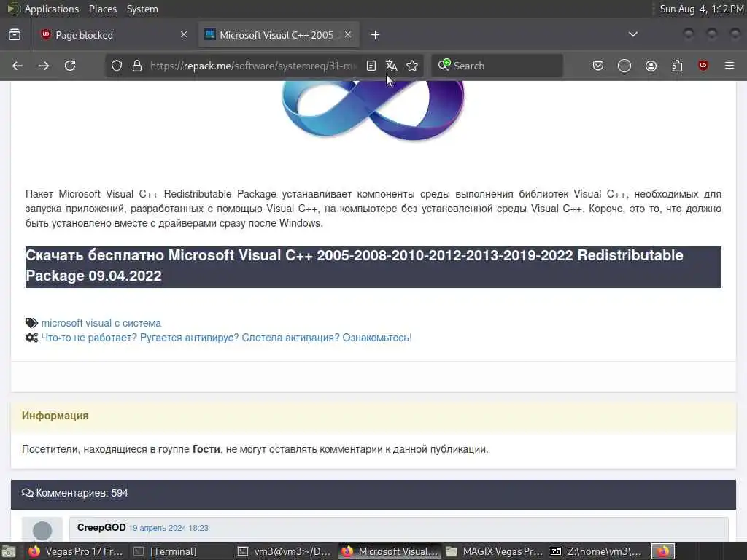Bookmark this page with the star icon
Screen dimensions: 747x560
pyautogui.click(x=412, y=66)
